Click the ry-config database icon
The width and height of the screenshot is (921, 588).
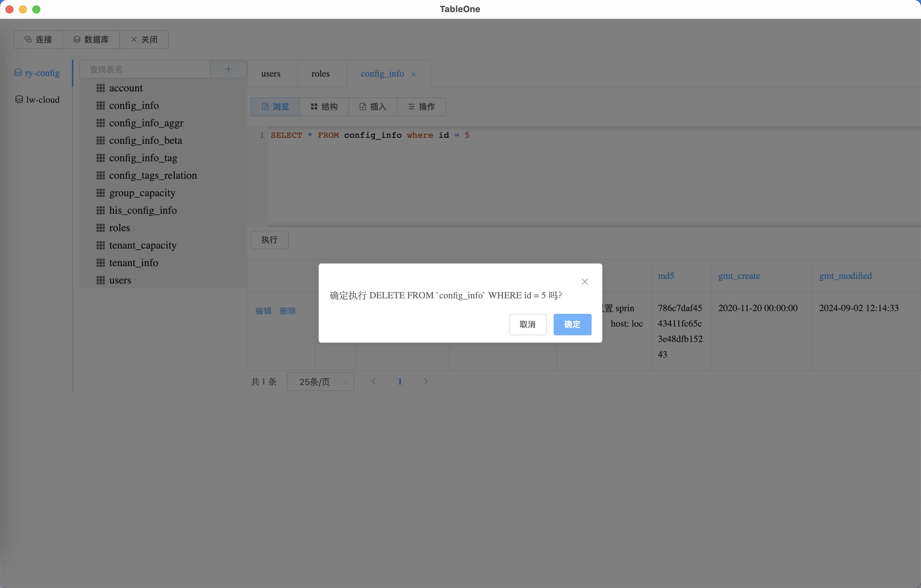point(18,73)
